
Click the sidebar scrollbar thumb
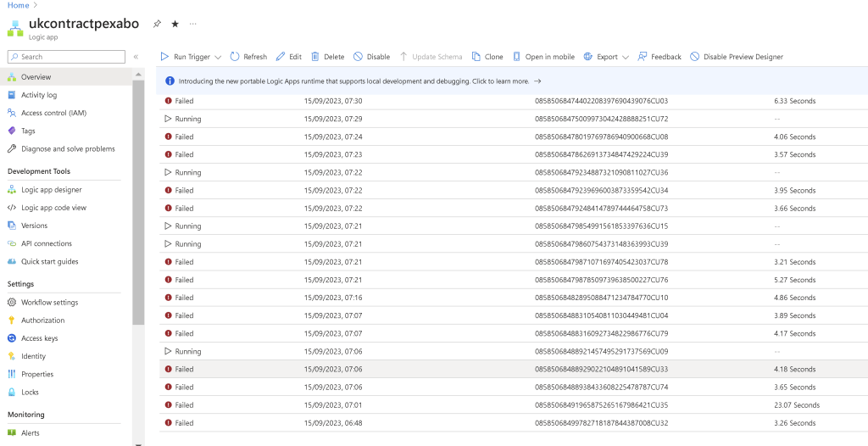pyautogui.click(x=138, y=202)
